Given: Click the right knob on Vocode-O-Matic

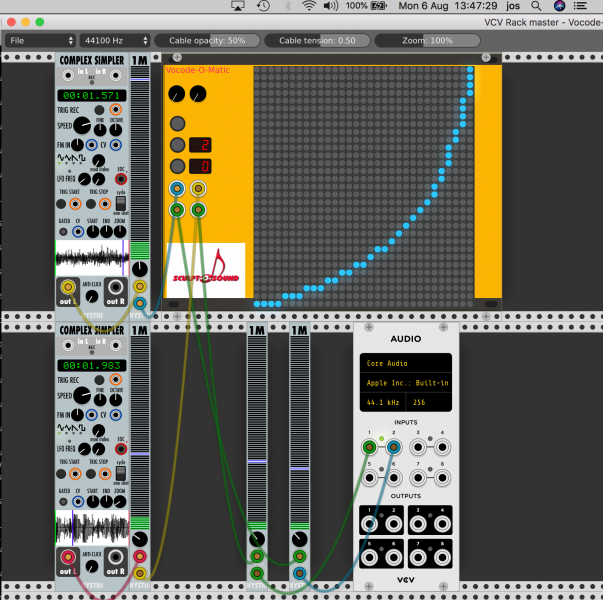Looking at the screenshot, I should click(198, 94).
